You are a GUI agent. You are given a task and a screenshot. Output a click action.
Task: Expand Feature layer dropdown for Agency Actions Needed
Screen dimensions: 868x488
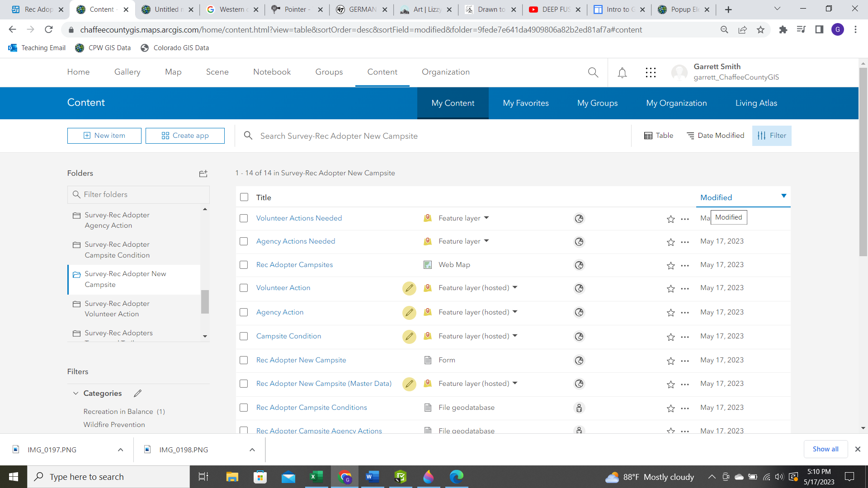(x=486, y=241)
